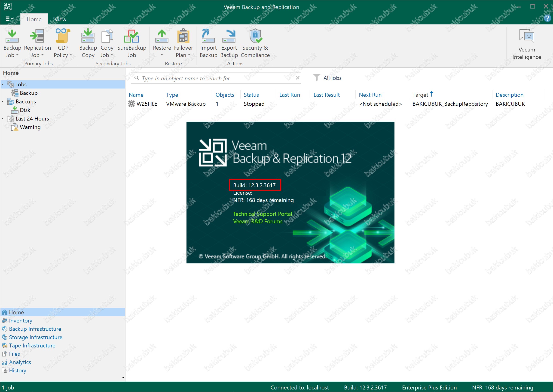Sort by the Description column
Viewport: 553px width, 392px height.
[x=510, y=95]
